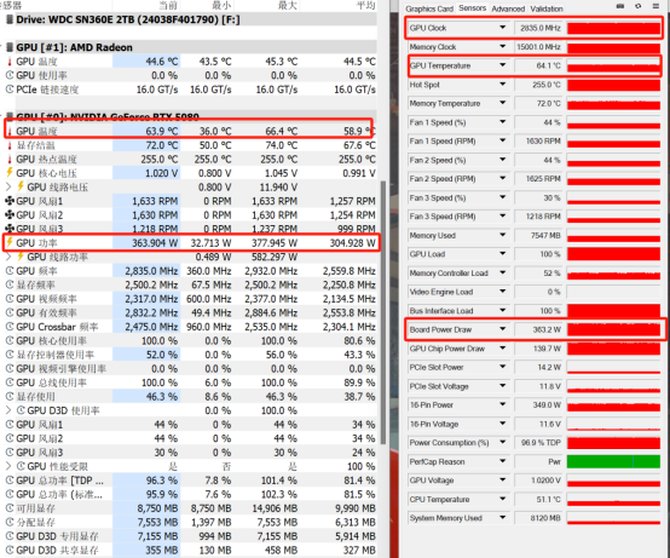Switch to the Graphics Card tab

click(x=429, y=9)
